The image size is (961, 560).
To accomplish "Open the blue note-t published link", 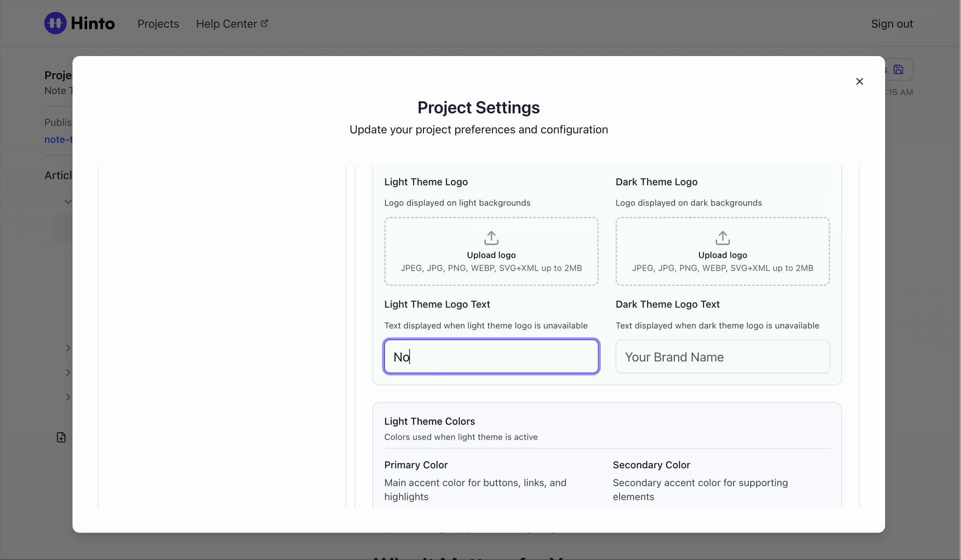I will (59, 139).
